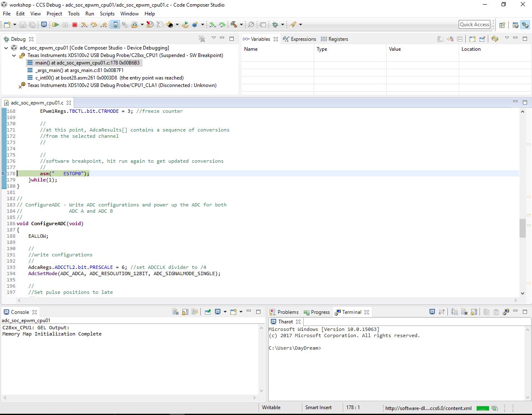Screen dimensions: 532x415
Task: Toggle Show Type Names in Variables panel
Action: 440,39
